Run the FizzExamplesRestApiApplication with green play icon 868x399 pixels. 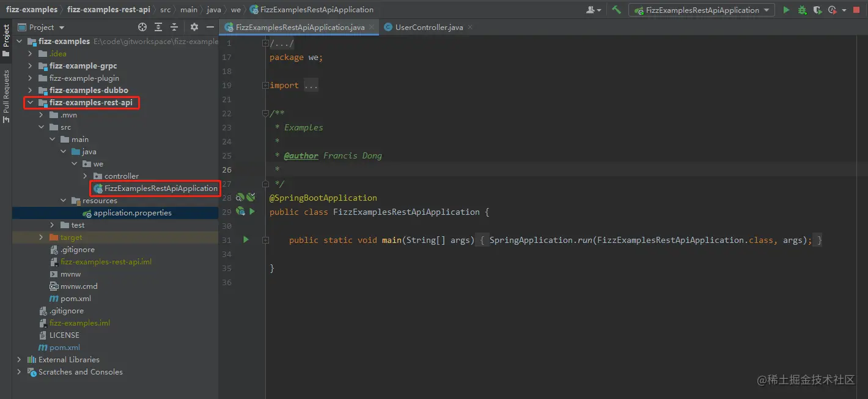point(787,9)
